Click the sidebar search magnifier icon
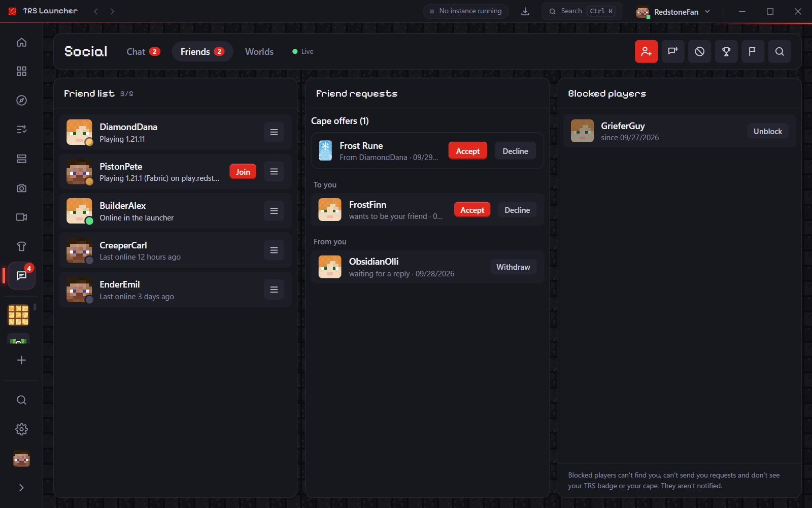This screenshot has height=508, width=812. (x=21, y=400)
